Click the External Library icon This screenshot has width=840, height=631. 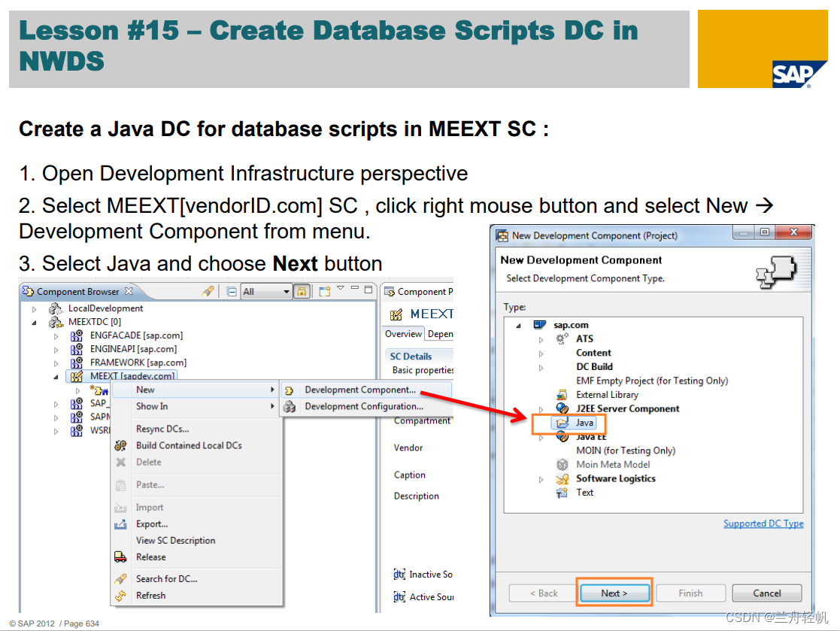(562, 395)
